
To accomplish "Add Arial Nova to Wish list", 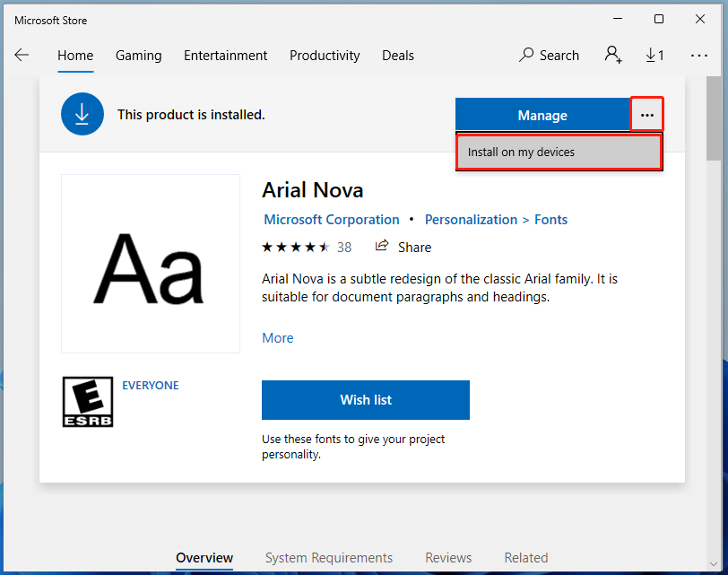I will click(x=366, y=400).
